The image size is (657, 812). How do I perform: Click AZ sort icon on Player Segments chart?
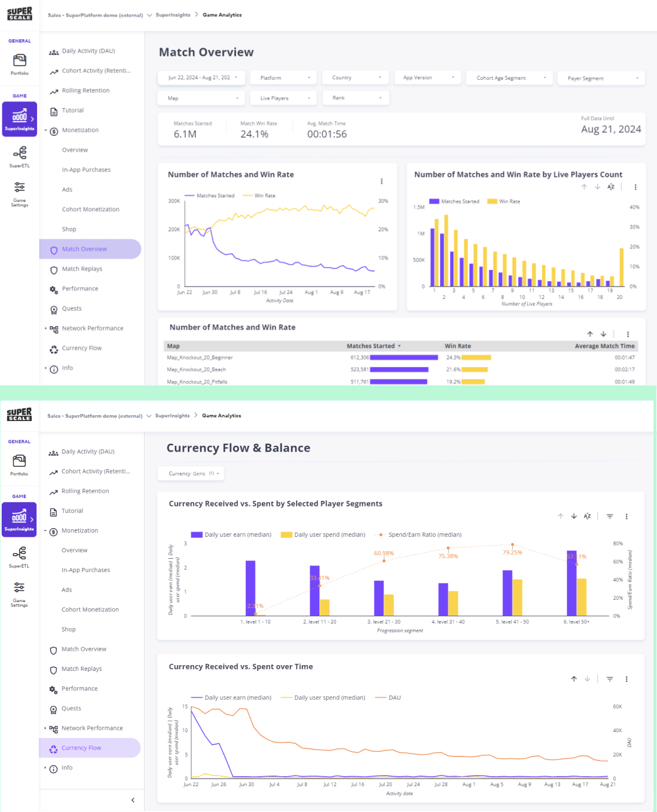coord(587,516)
